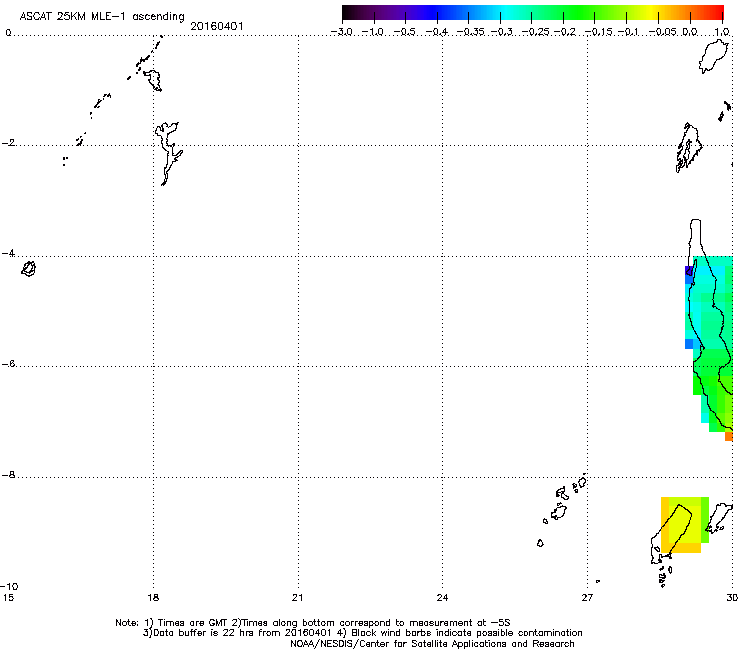The height and width of the screenshot is (650, 740).
Task: Click the latitude axis label -4
Action: 9,253
